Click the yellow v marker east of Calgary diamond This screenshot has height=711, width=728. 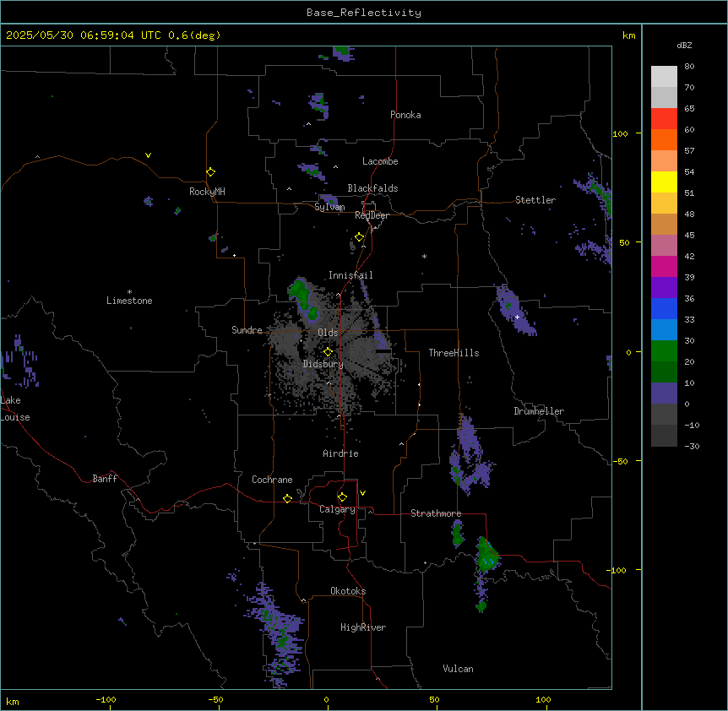click(362, 493)
